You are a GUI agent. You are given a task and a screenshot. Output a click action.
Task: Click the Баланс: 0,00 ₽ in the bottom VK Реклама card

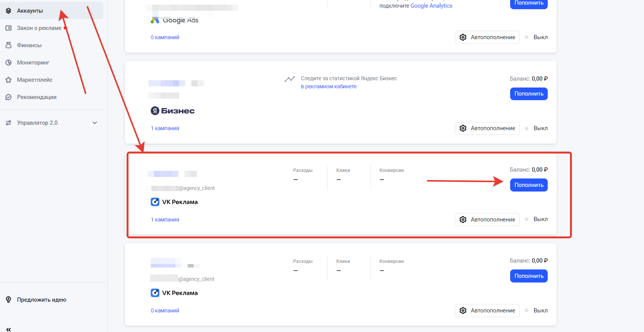[529, 261]
